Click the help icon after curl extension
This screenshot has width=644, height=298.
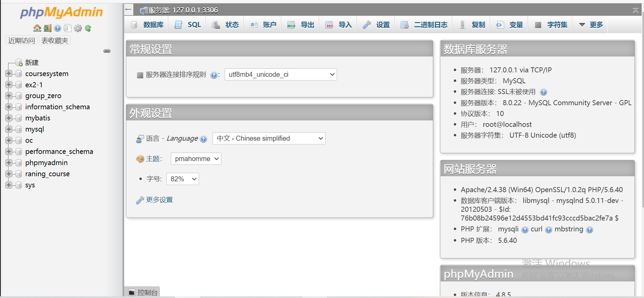pyautogui.click(x=549, y=230)
